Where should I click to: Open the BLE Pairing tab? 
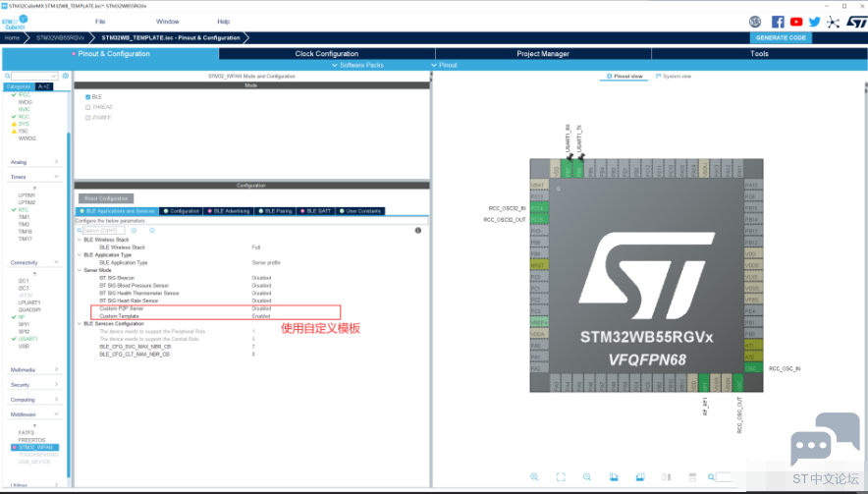(x=276, y=211)
